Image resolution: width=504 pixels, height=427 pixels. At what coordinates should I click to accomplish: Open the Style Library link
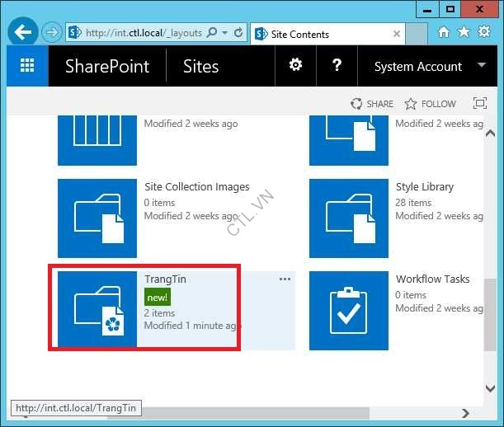[x=424, y=187]
